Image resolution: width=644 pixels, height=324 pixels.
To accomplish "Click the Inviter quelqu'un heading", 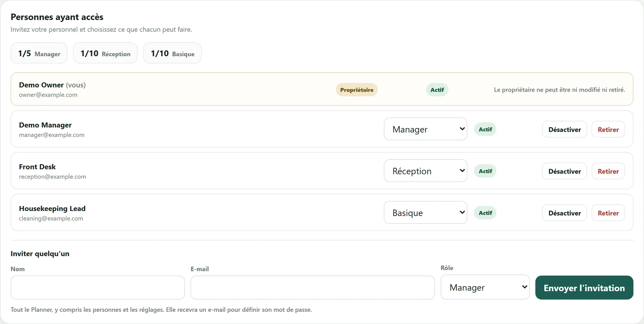I will pos(40,254).
